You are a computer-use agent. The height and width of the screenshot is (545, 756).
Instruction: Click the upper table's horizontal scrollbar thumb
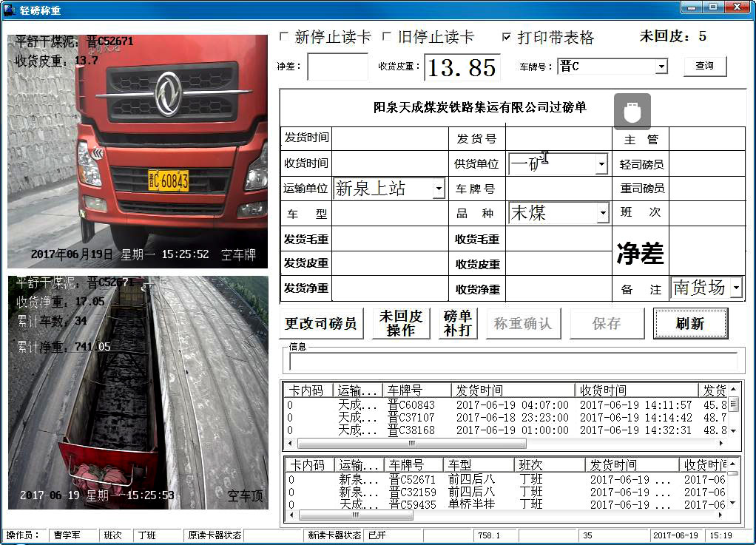click(x=411, y=444)
